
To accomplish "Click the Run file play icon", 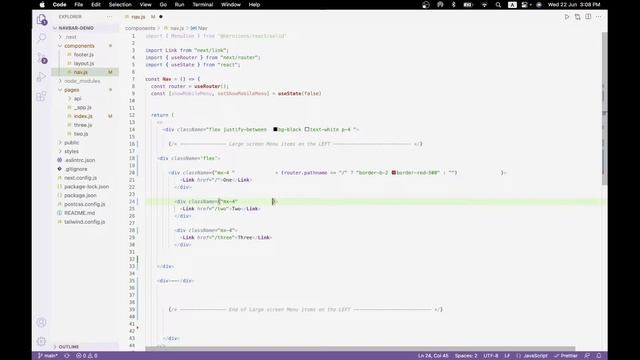I will click(567, 17).
